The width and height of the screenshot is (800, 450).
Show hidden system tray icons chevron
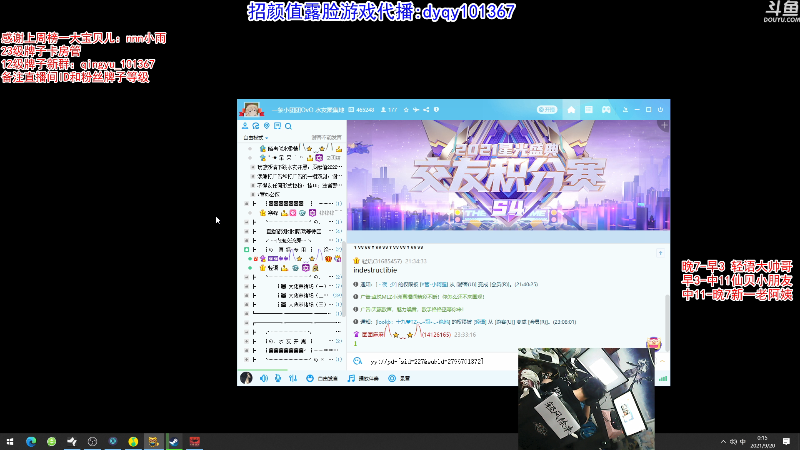[723, 441]
